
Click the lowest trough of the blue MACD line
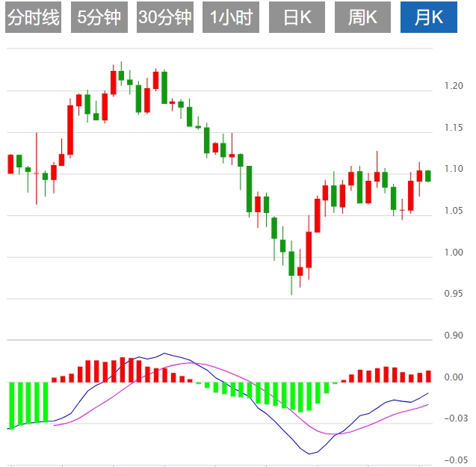pos(309,452)
